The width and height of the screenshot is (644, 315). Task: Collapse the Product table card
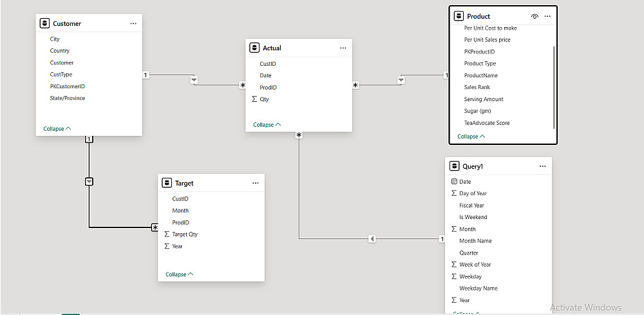pyautogui.click(x=471, y=137)
